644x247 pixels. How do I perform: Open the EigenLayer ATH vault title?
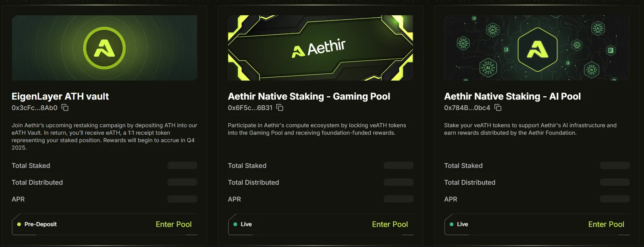coord(60,96)
